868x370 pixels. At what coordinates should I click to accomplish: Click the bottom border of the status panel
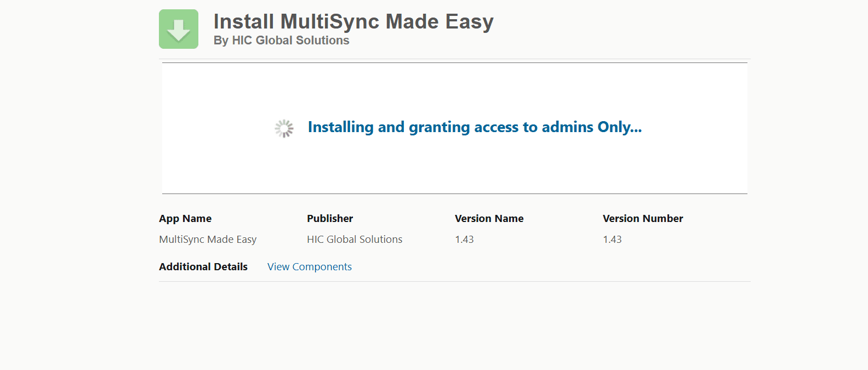coord(455,193)
